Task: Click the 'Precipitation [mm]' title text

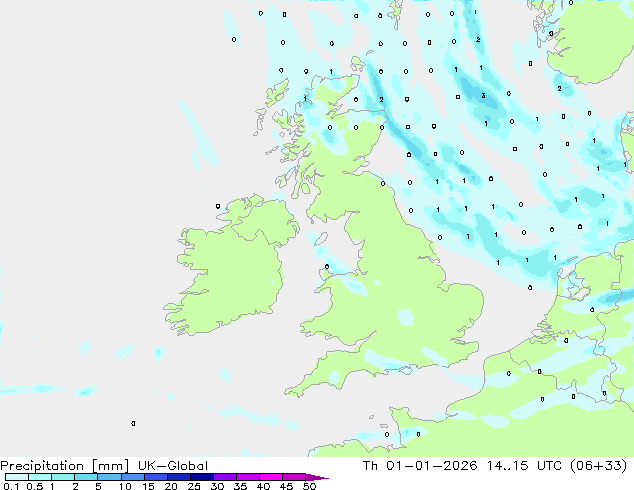Action: pos(64,466)
